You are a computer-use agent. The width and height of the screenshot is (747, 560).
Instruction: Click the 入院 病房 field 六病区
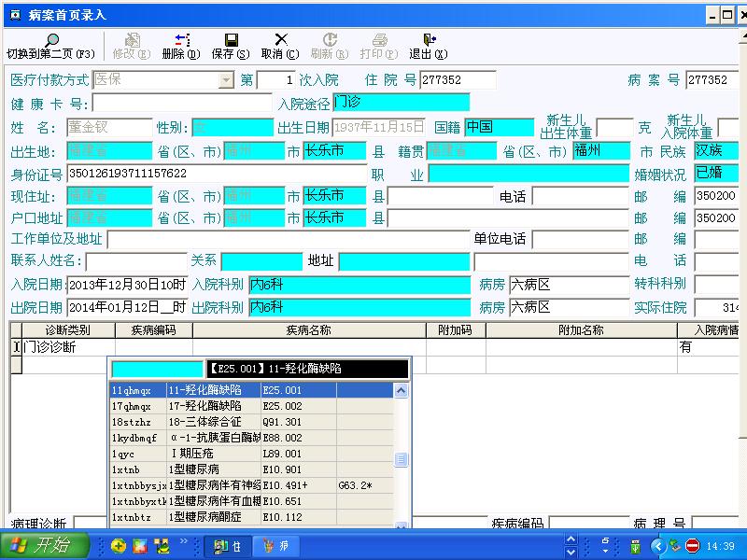click(x=570, y=285)
